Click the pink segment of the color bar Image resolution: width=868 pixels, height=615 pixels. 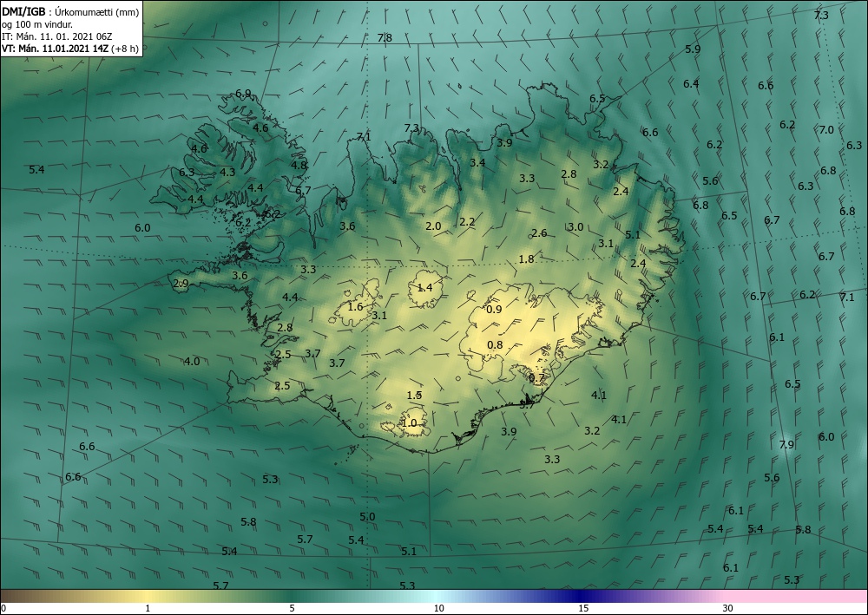pyautogui.click(x=797, y=596)
